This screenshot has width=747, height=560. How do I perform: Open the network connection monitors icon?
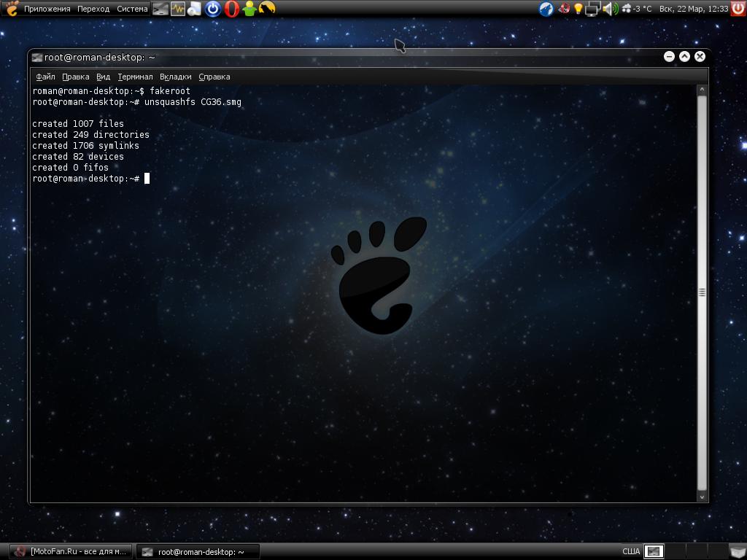tap(592, 9)
